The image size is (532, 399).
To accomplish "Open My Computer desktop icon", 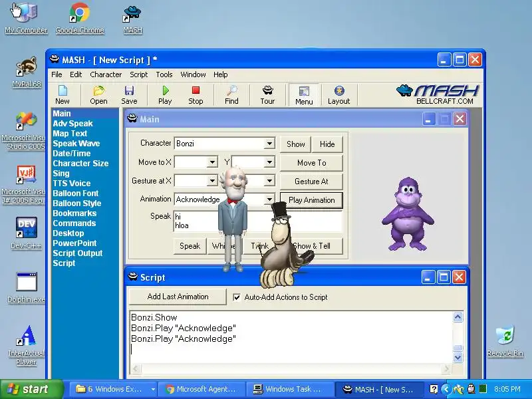I will tap(26, 18).
